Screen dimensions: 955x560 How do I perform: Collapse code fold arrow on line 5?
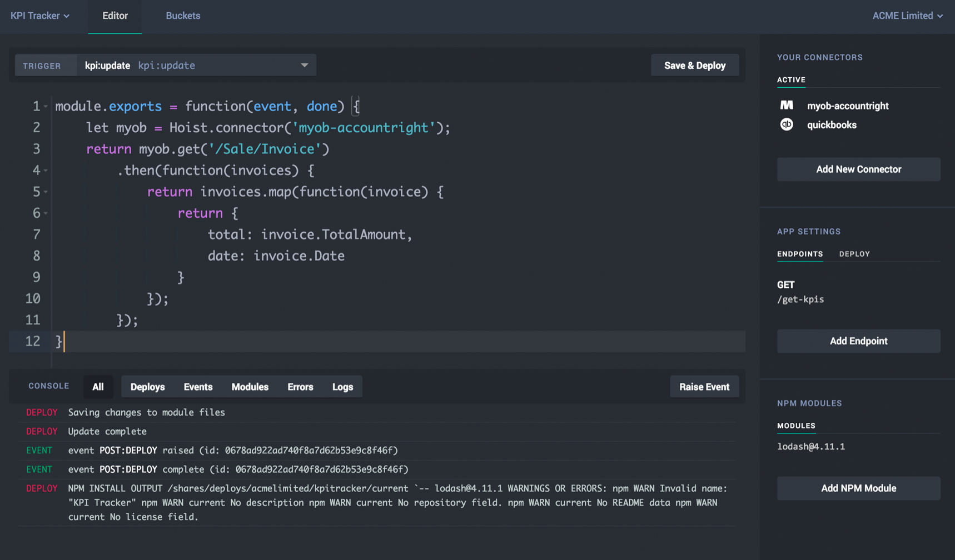tap(46, 192)
